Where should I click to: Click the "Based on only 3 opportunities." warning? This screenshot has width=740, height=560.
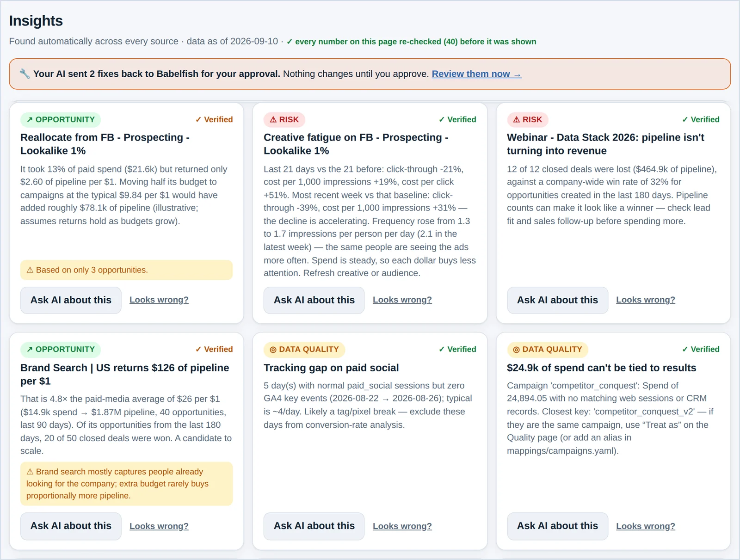(126, 270)
